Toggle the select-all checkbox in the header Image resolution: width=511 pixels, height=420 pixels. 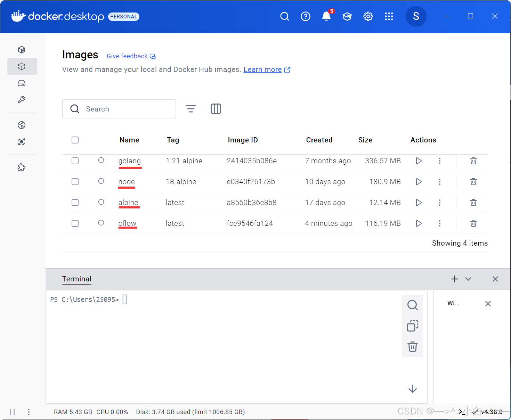tap(75, 140)
